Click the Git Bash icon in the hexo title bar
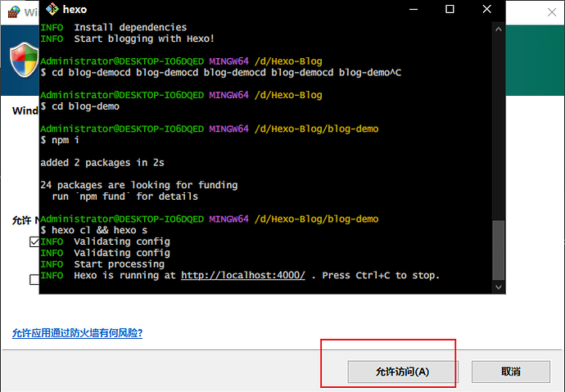This screenshot has height=392, width=565. 52,10
